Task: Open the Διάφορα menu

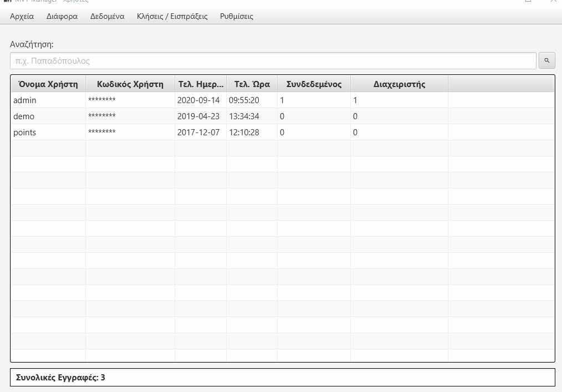Action: pos(62,17)
